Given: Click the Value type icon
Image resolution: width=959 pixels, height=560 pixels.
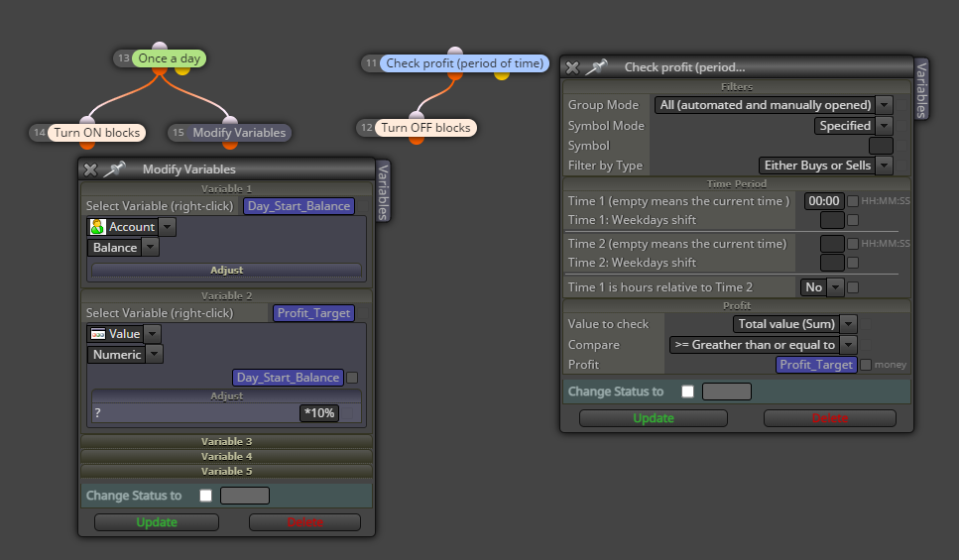Looking at the screenshot, I should pos(98,334).
